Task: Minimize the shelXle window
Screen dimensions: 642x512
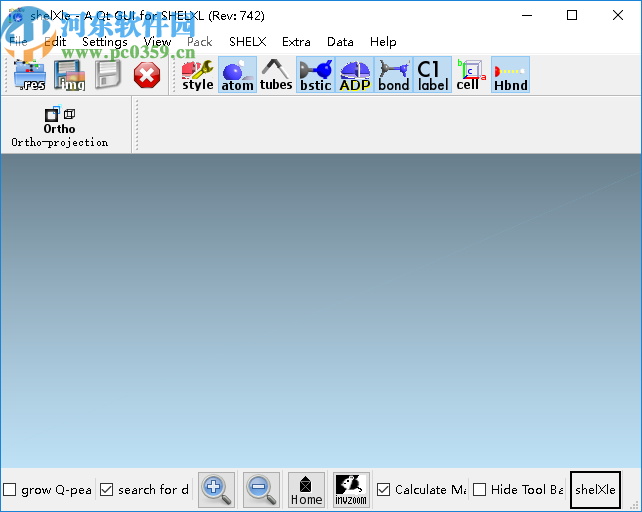Action: tap(527, 16)
